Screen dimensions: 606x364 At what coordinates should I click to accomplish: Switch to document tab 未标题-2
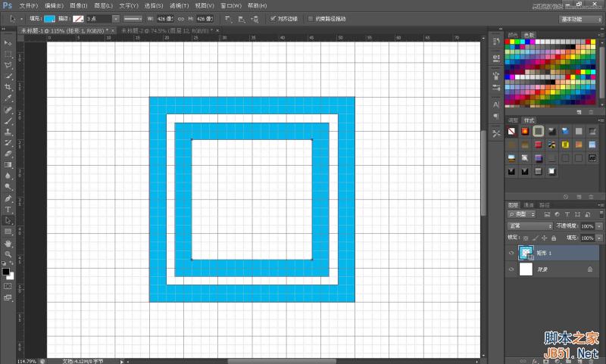[x=167, y=30]
